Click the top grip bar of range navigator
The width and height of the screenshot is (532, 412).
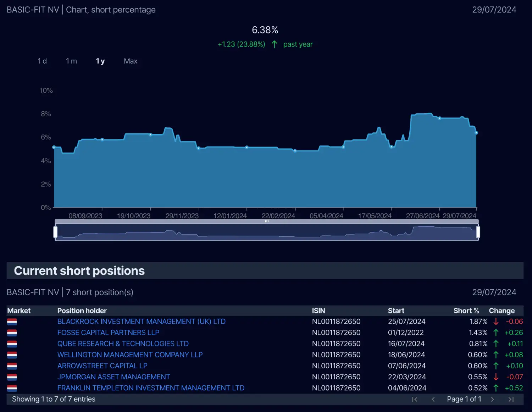pyautogui.click(x=267, y=221)
